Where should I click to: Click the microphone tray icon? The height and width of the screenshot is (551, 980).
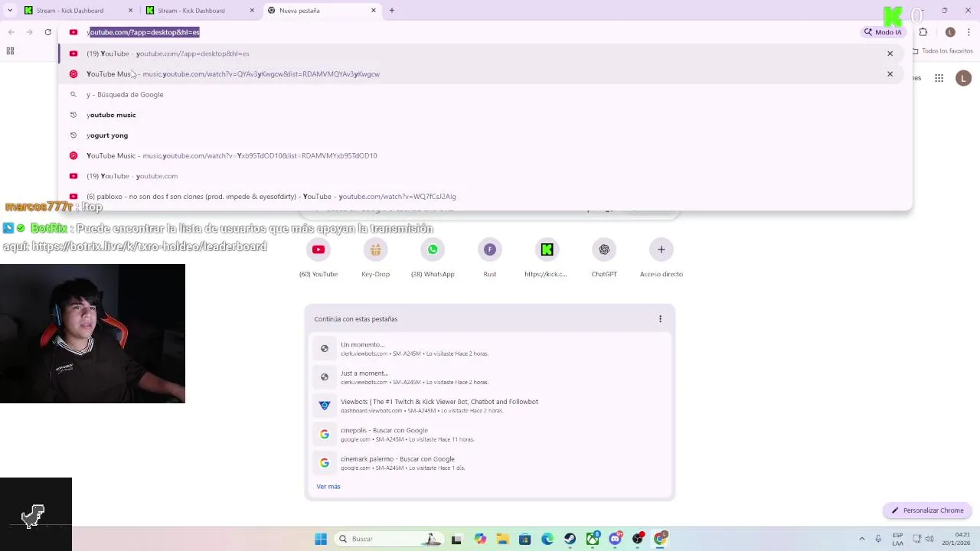pyautogui.click(x=878, y=539)
